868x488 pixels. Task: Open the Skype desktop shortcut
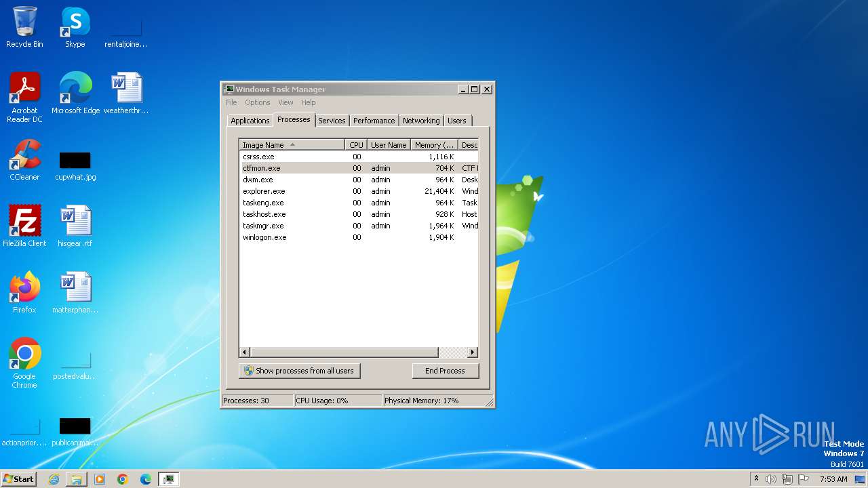(75, 27)
